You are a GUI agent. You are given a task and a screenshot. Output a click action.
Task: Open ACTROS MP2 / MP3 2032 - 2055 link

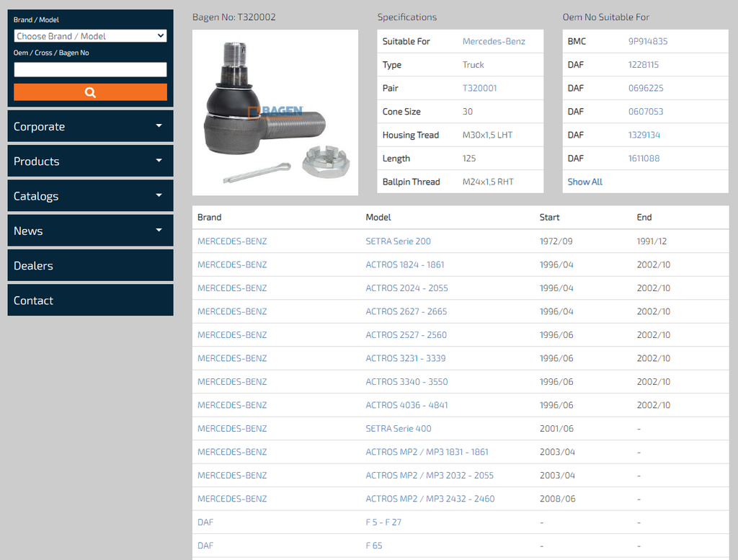point(430,475)
